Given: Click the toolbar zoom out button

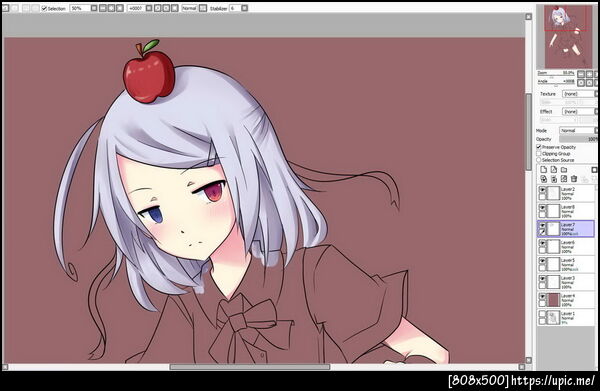Looking at the screenshot, I should tap(103, 8).
